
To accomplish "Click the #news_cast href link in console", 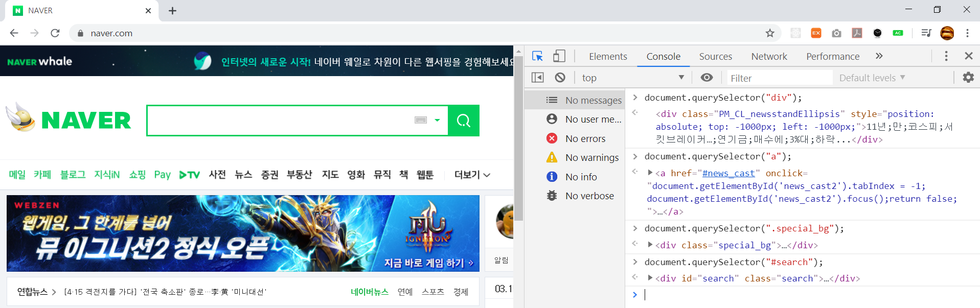I will [x=728, y=173].
